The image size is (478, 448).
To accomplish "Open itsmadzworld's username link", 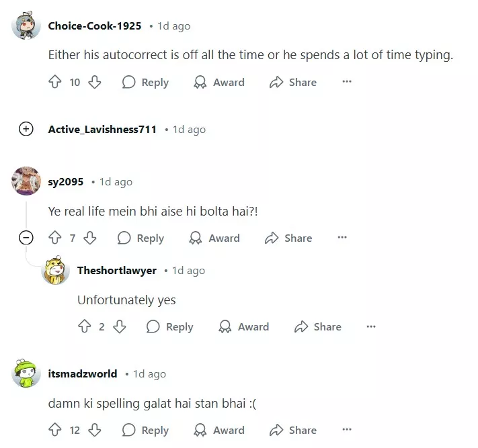I will (x=83, y=373).
